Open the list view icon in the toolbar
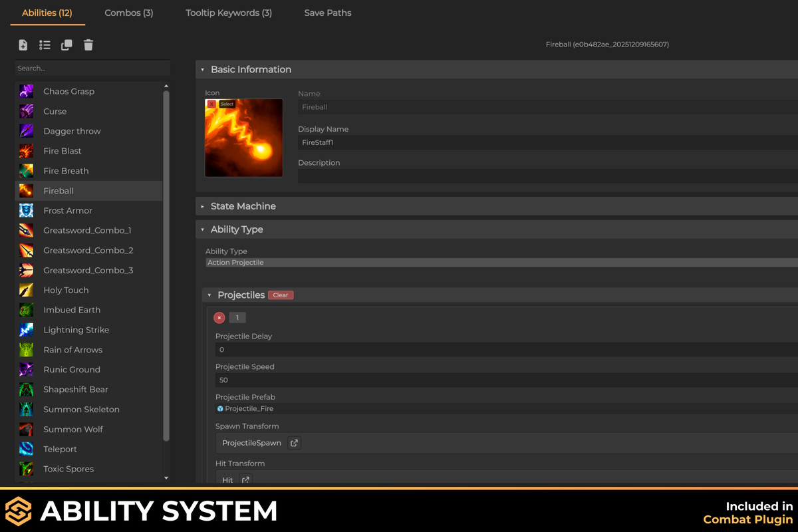The height and width of the screenshot is (532, 798). click(45, 45)
